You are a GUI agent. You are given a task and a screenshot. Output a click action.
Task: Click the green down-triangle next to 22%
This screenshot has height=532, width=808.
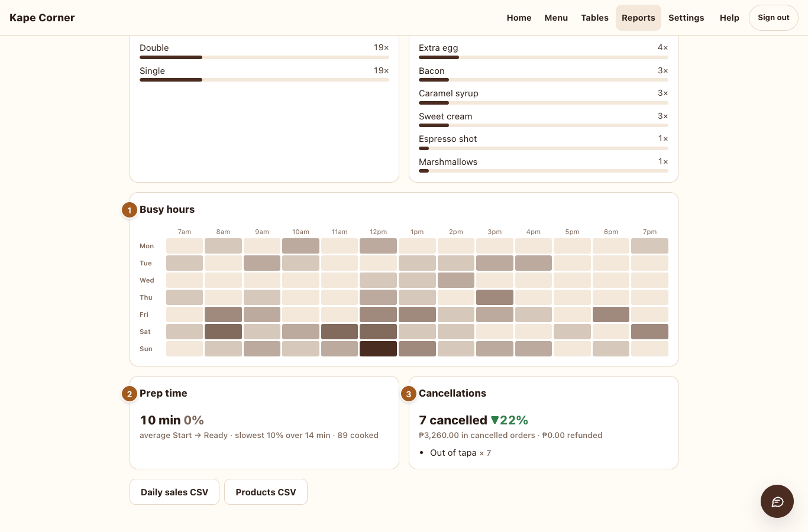tap(495, 420)
